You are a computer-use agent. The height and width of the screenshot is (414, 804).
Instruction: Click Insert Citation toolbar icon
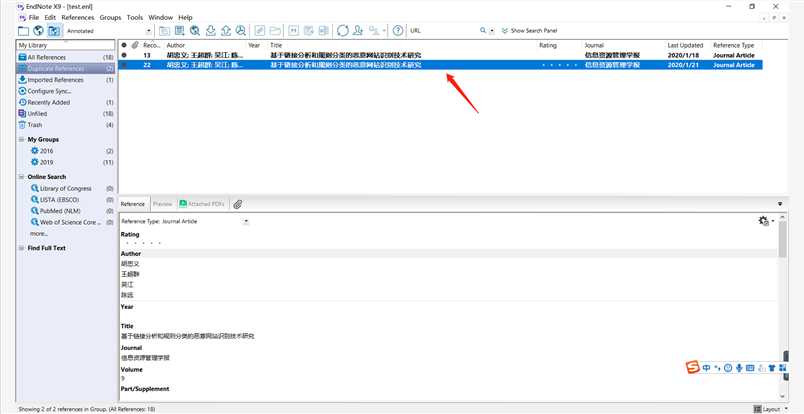(x=293, y=31)
